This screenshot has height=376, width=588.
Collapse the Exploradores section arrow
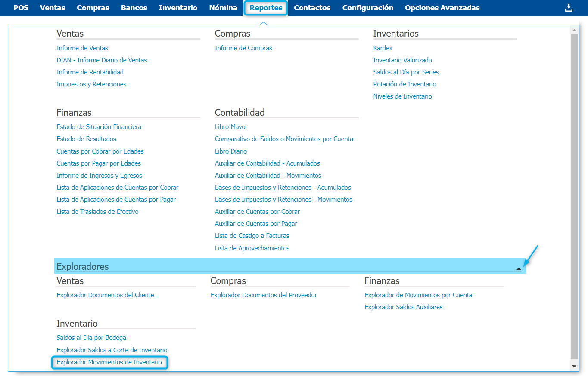coord(519,268)
